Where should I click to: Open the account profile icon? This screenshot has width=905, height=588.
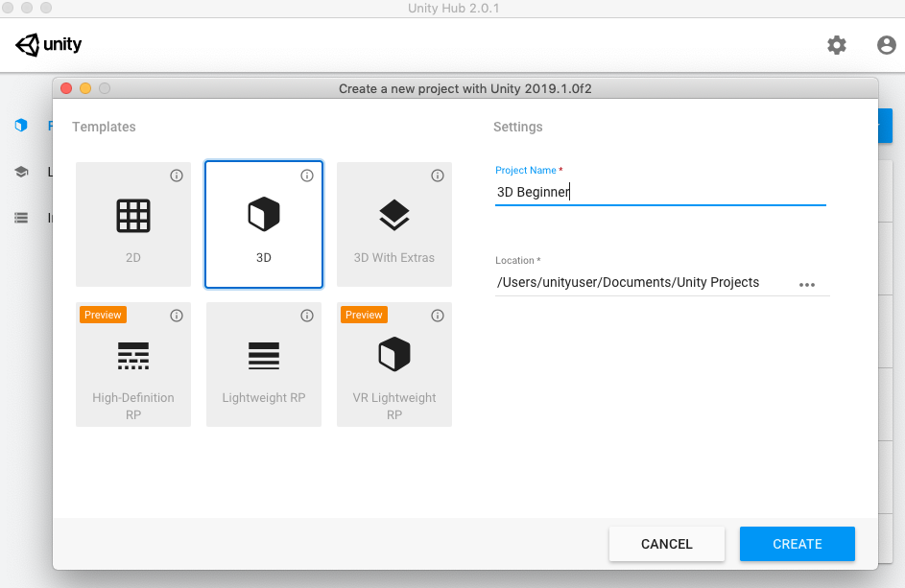click(x=887, y=45)
